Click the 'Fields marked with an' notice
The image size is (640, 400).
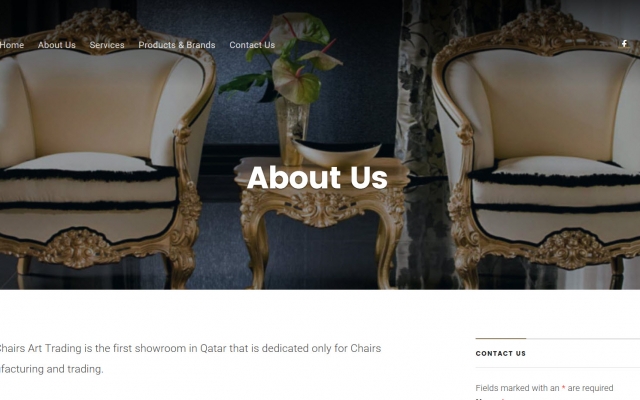click(x=517, y=388)
